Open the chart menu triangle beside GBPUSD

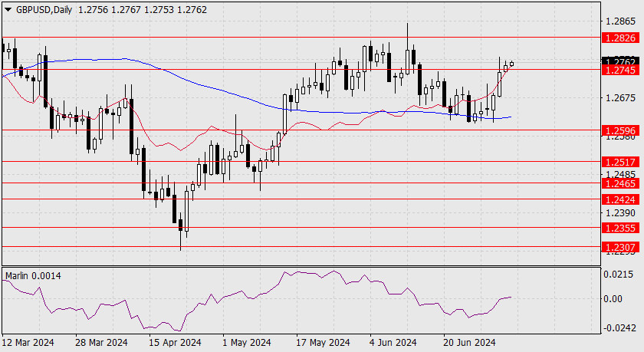tap(8, 9)
